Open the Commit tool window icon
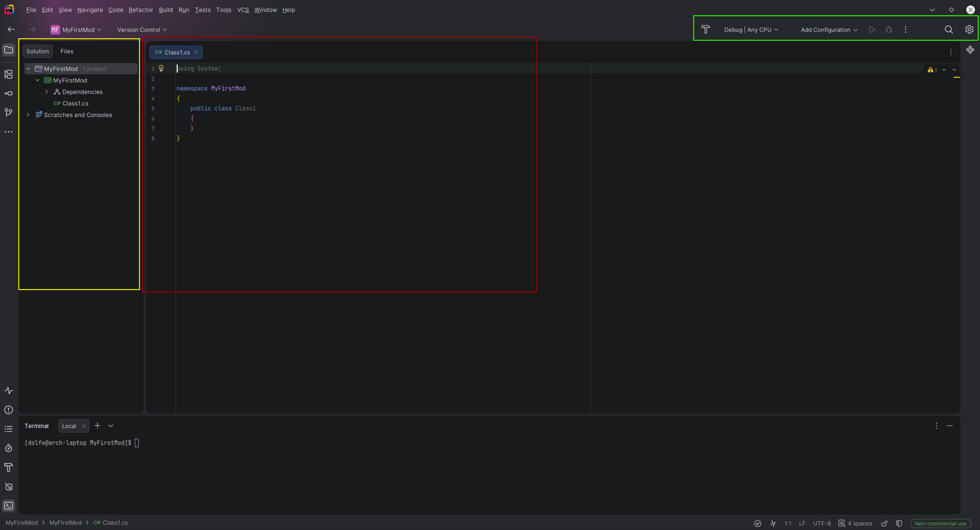Screen dimensions: 980x530 click(x=8, y=93)
